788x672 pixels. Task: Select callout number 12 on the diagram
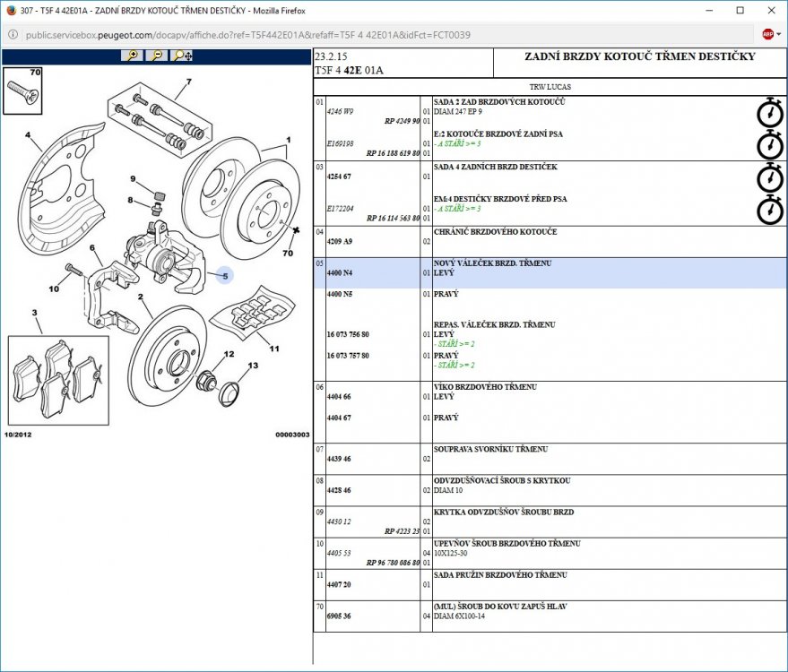click(229, 354)
